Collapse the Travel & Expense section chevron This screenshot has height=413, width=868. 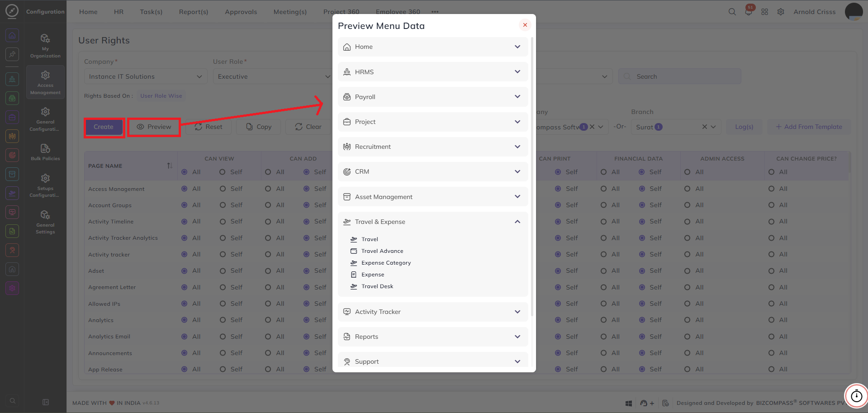point(517,222)
